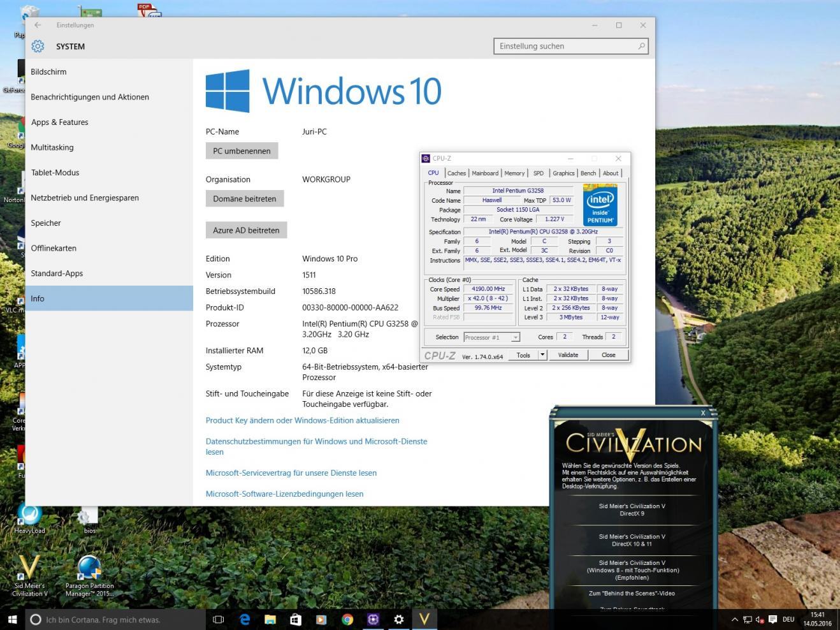Viewport: 840px width, 630px height.
Task: Open Standard-Apps settings
Action: coord(109,274)
